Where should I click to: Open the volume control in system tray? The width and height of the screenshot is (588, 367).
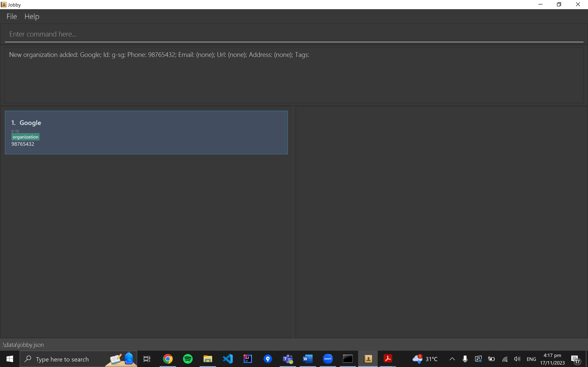(x=517, y=359)
